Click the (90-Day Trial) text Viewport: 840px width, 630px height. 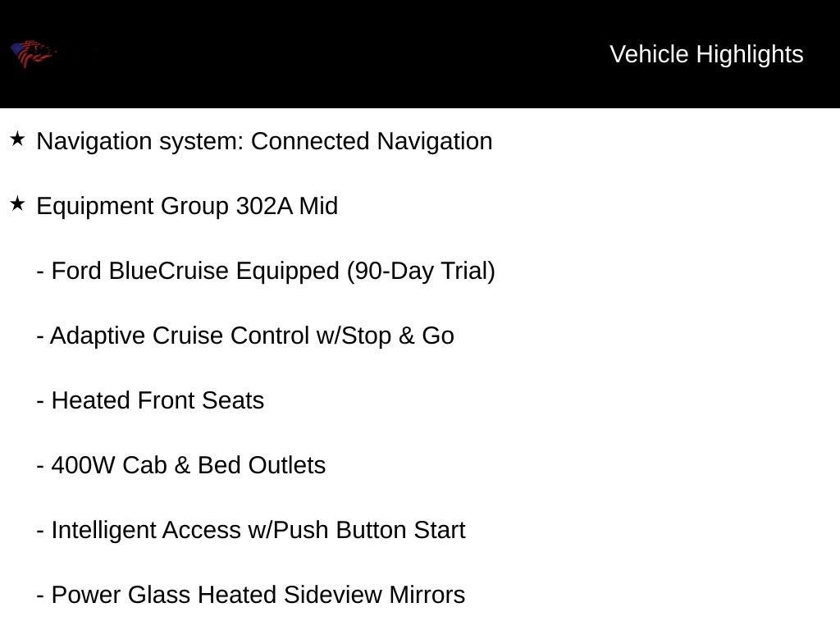(x=421, y=271)
